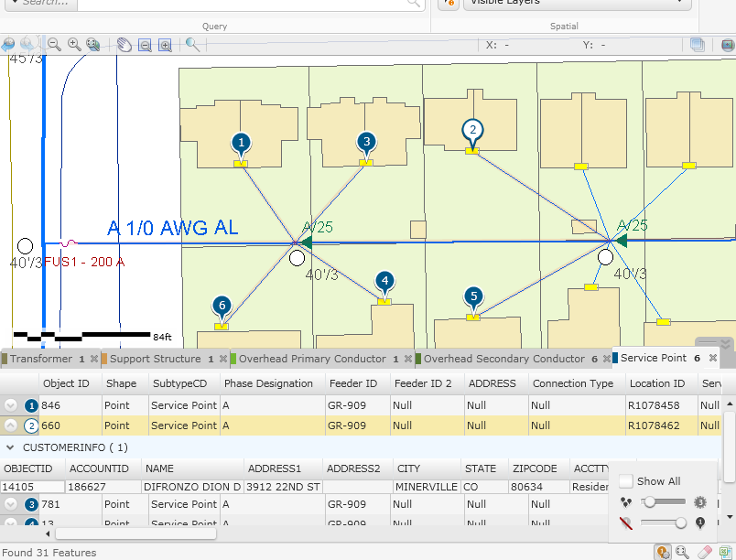
Task: Go back to previous map extent
Action: click(8, 44)
